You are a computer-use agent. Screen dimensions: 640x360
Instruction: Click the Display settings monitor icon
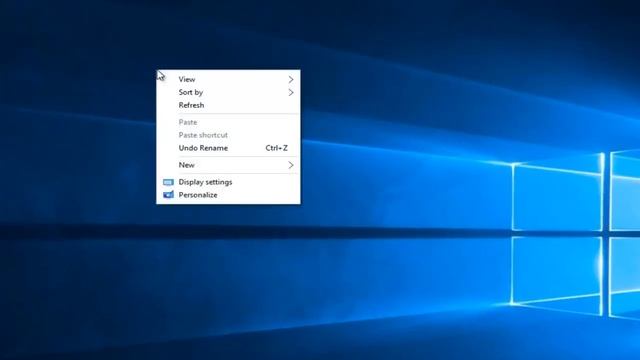(168, 182)
